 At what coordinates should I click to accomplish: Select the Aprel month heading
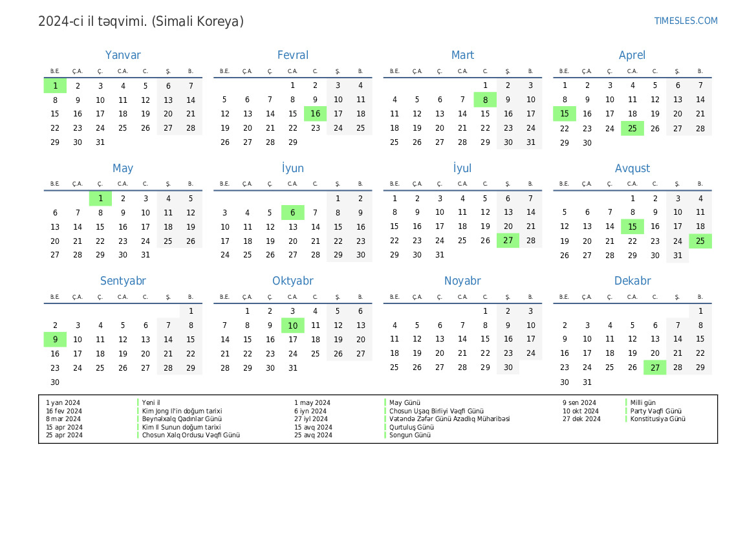[x=632, y=55]
